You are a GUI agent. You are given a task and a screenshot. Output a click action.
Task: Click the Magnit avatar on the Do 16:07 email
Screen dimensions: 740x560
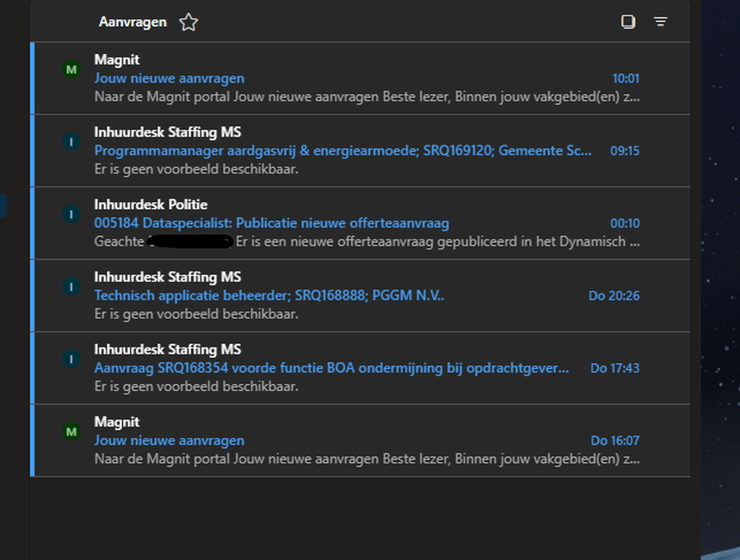point(71,431)
